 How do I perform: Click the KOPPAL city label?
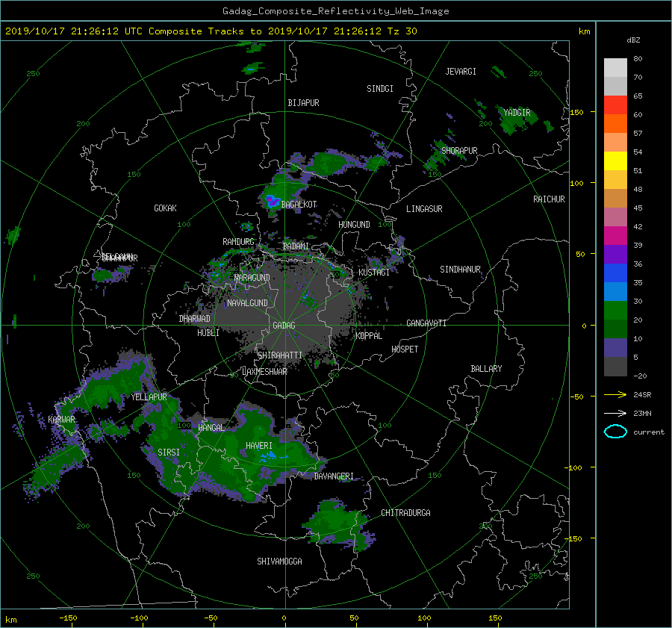coord(369,336)
